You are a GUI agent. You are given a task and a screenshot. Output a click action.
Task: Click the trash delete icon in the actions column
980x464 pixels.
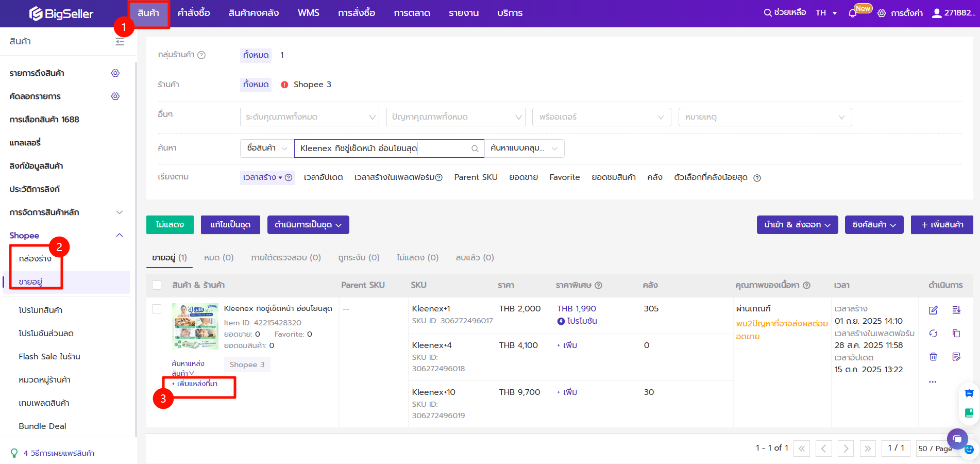click(x=933, y=357)
